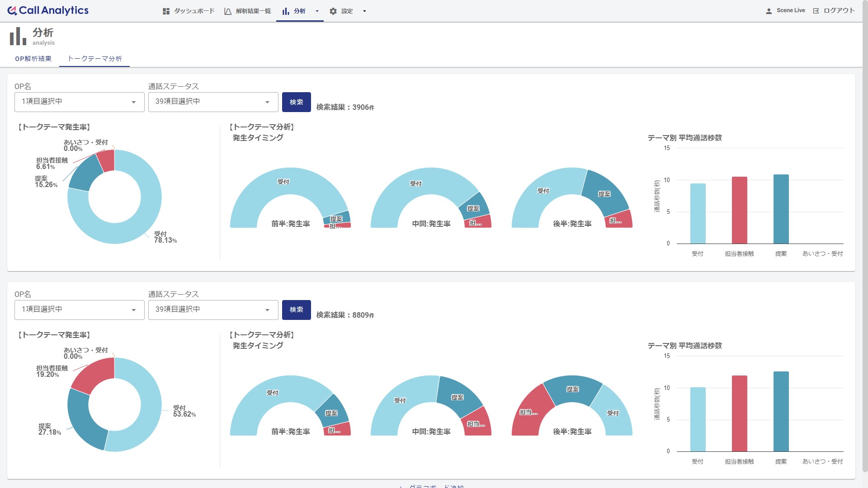Click 提案 segment in second 後半:発生率 gauge
The height and width of the screenshot is (488, 868).
point(572,389)
